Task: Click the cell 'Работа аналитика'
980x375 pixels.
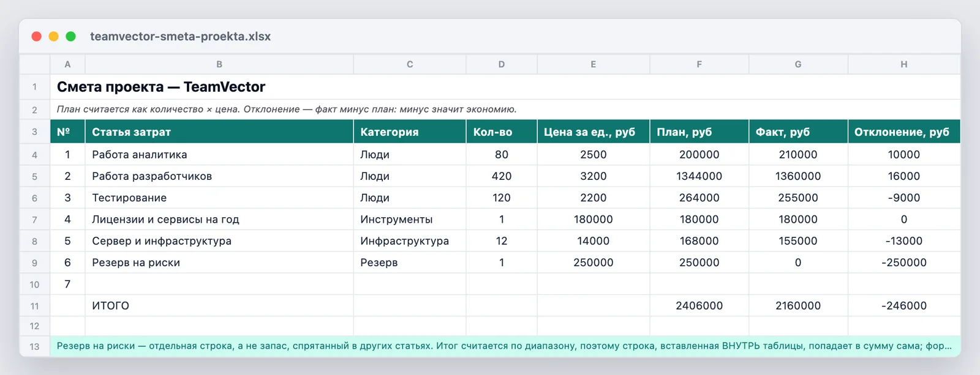Action: click(x=219, y=155)
